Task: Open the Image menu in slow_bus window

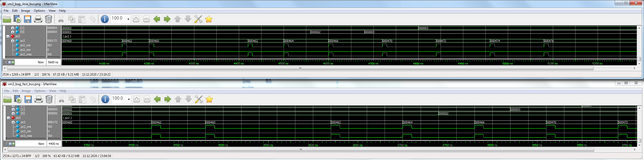Action: 26,11
